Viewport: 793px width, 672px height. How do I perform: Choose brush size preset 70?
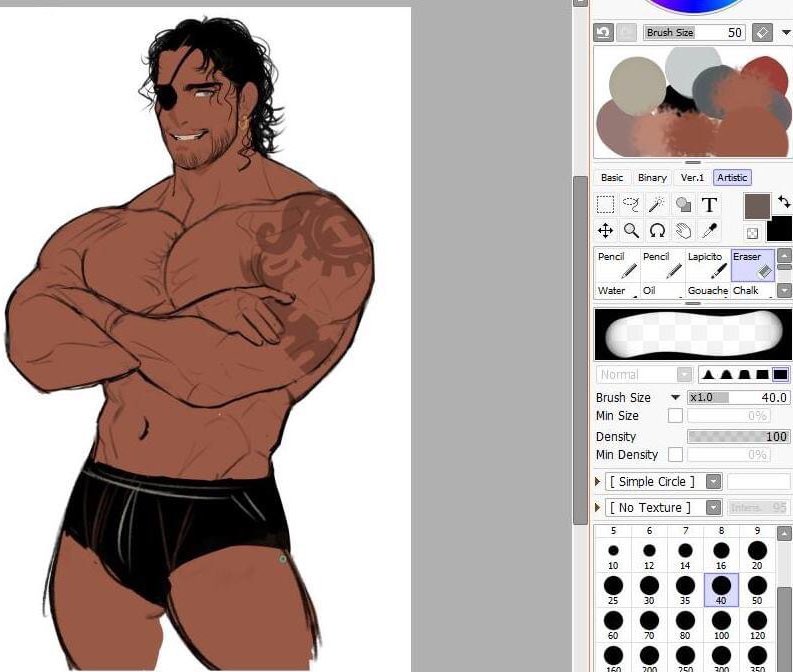pos(649,625)
